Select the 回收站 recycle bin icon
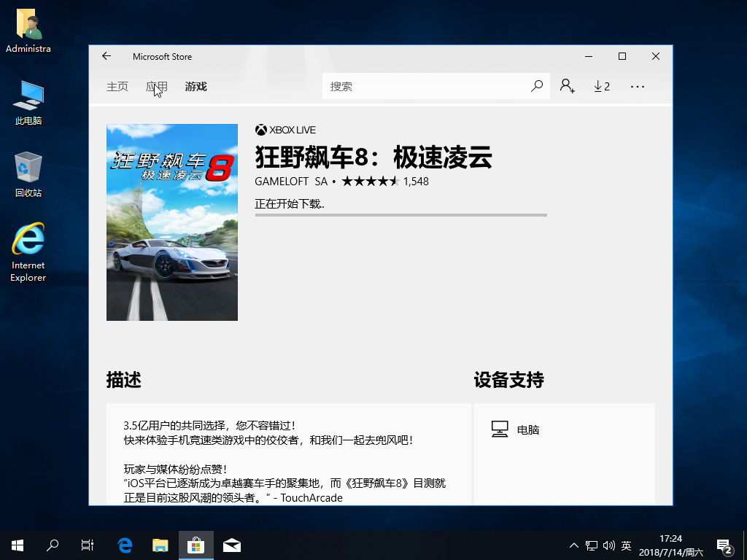The image size is (747, 560). [x=28, y=175]
